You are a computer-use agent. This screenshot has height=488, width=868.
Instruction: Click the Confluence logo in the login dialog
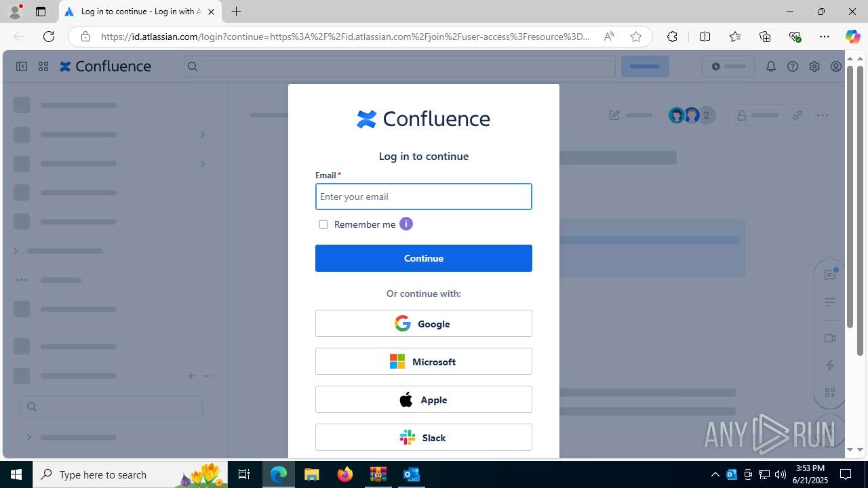(423, 119)
